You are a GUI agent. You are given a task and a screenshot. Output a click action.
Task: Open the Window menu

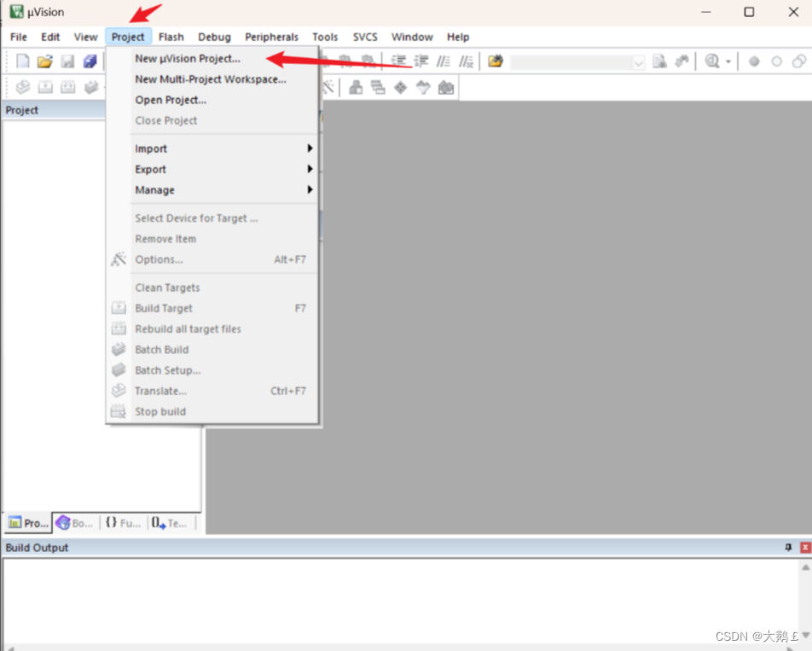coord(412,37)
